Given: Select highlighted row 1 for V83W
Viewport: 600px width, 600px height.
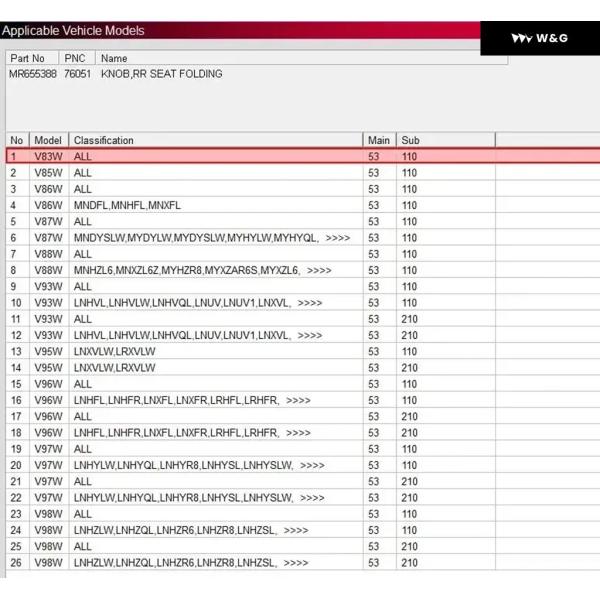Looking at the screenshot, I should 200,156.
